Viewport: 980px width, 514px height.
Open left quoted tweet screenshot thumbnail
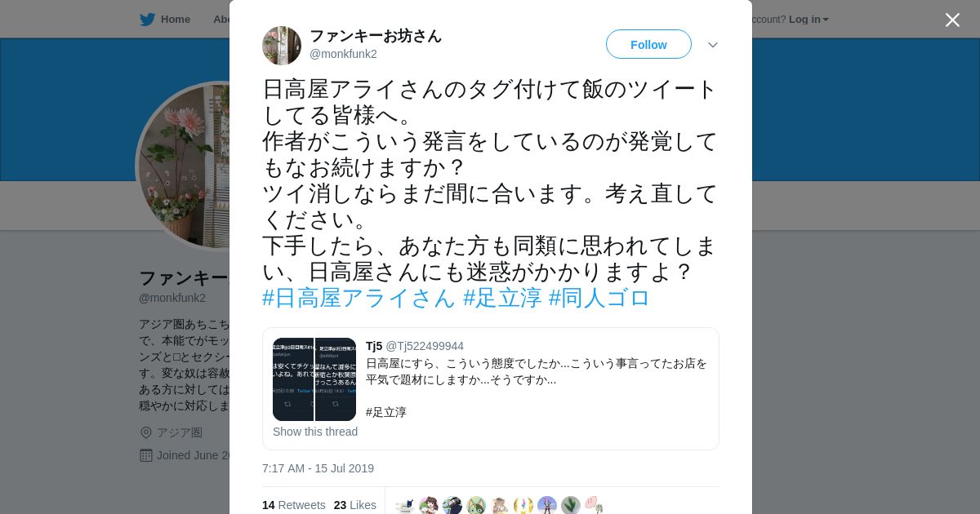coord(293,379)
